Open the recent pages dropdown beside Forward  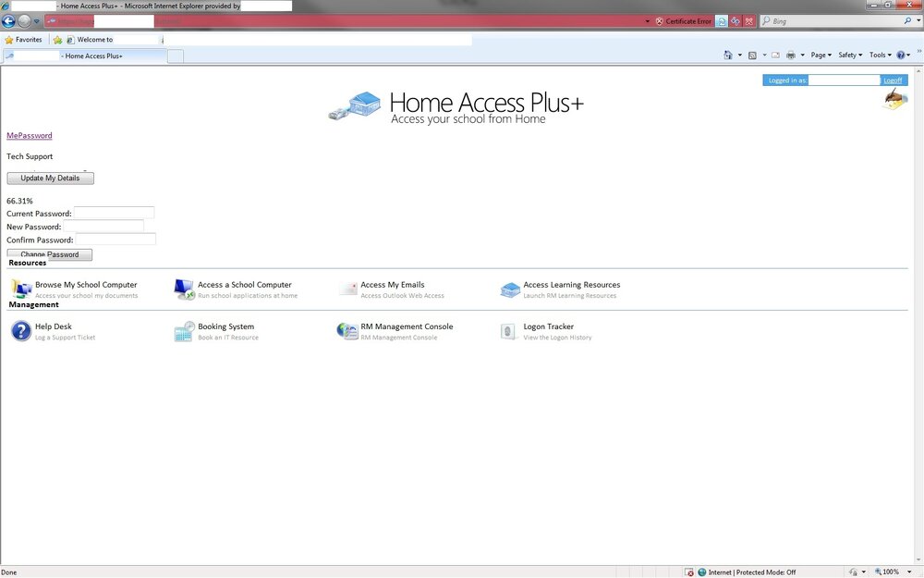[x=37, y=21]
